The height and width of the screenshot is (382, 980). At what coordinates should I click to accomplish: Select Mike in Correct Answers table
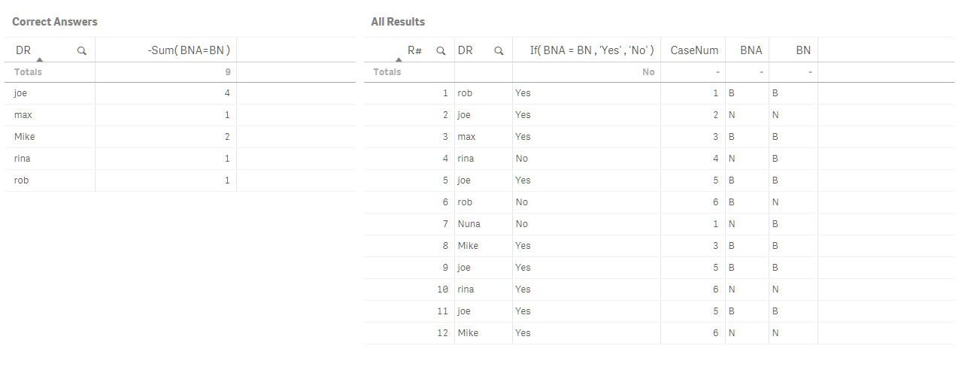24,137
